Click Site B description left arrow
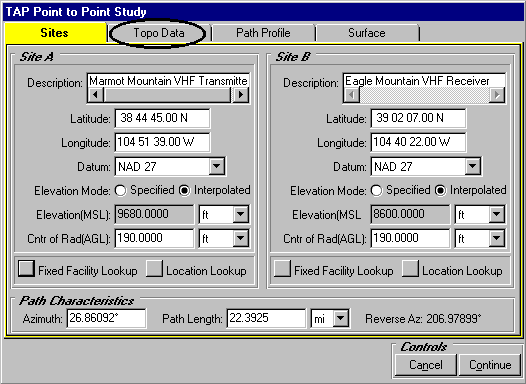526x384 pixels. click(x=352, y=95)
